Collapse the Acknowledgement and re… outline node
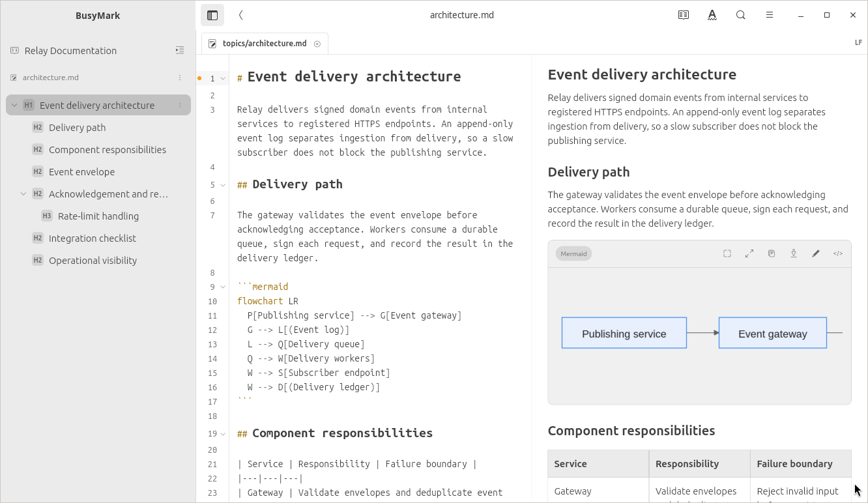Screen dimensions: 868x503 point(23,194)
